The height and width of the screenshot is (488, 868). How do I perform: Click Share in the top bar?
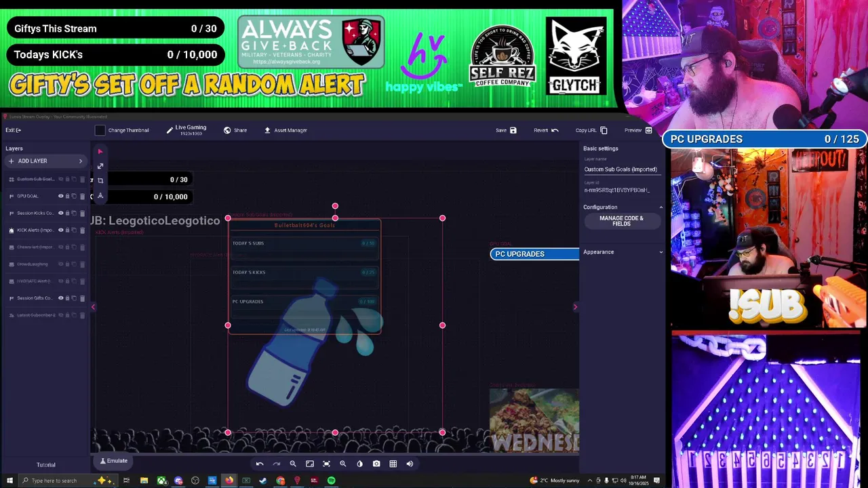click(x=235, y=130)
